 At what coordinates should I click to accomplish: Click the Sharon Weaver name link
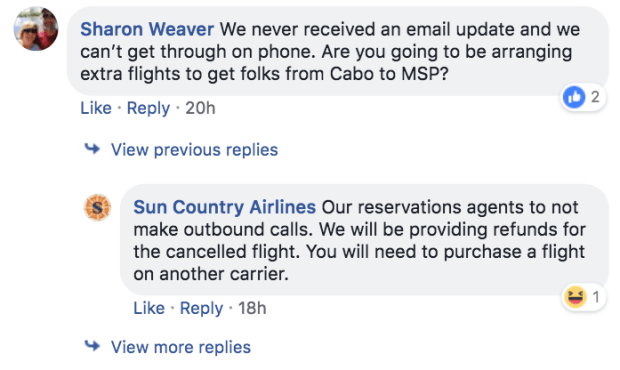[x=147, y=30]
